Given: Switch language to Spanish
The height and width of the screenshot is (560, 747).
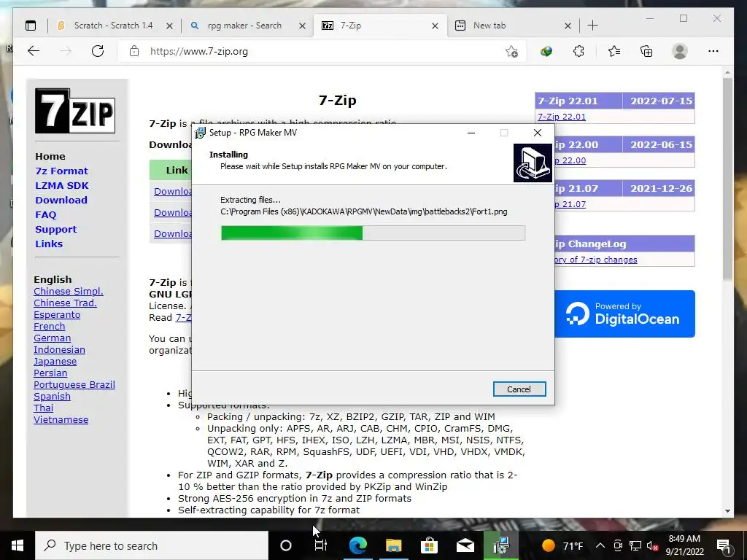Looking at the screenshot, I should coord(52,396).
